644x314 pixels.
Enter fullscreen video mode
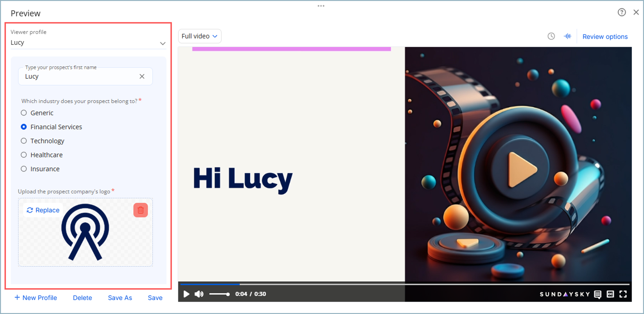(x=623, y=294)
